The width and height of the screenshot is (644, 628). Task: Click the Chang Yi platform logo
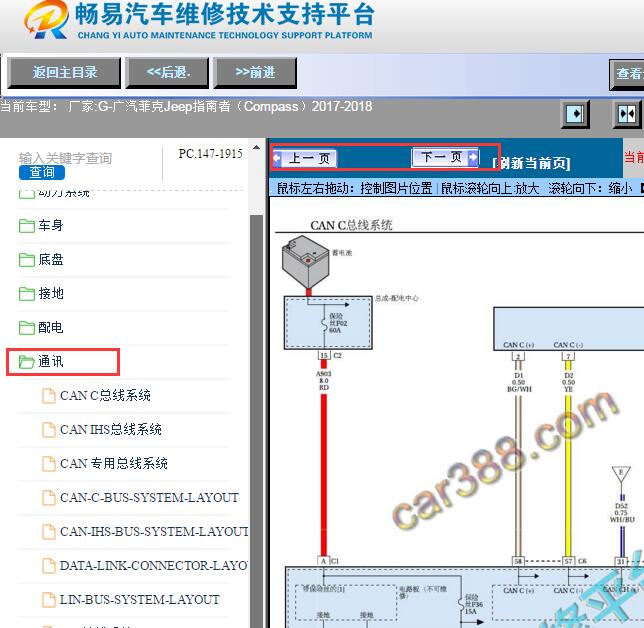tap(46, 20)
